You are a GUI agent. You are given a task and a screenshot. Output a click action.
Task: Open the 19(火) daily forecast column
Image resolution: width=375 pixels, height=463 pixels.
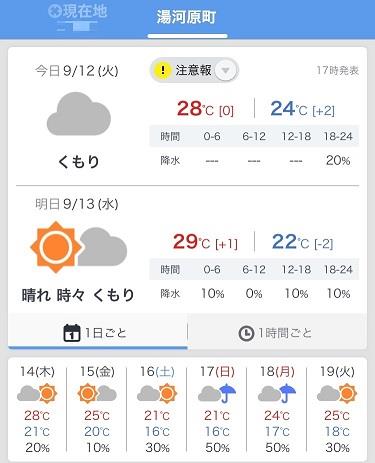click(x=337, y=409)
